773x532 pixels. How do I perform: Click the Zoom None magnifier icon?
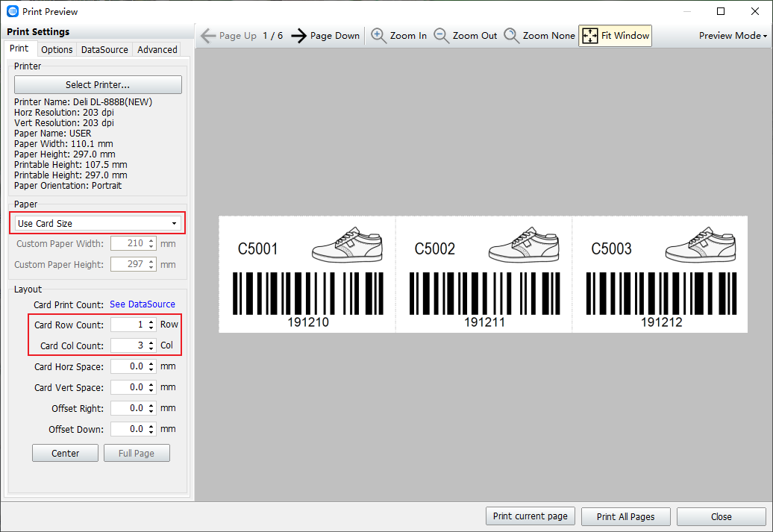[x=511, y=36]
